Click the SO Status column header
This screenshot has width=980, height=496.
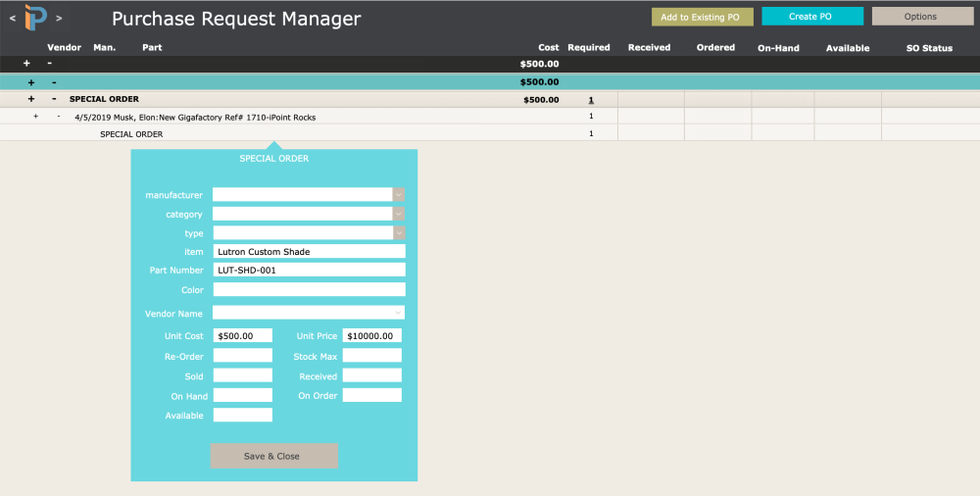[929, 48]
